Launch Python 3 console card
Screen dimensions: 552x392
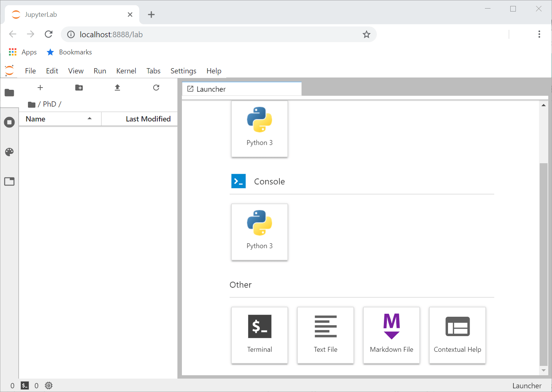click(x=259, y=232)
